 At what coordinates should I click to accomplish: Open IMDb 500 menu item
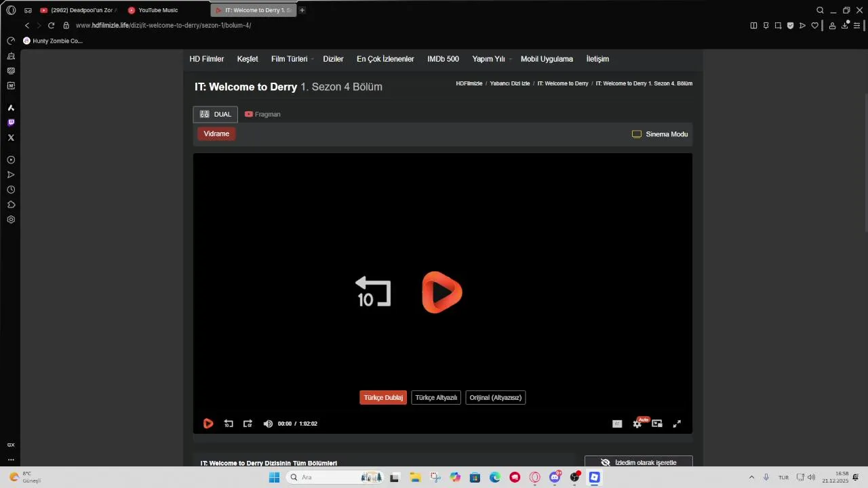click(443, 59)
